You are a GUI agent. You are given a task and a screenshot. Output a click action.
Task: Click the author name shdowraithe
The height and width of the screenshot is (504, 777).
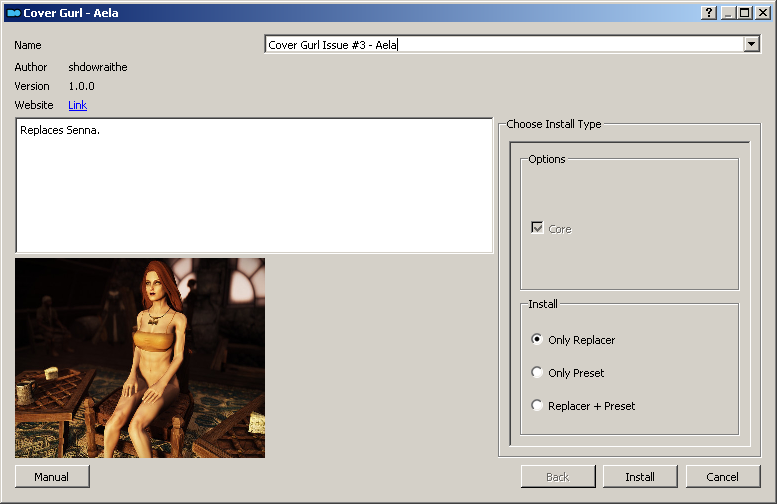[98, 67]
